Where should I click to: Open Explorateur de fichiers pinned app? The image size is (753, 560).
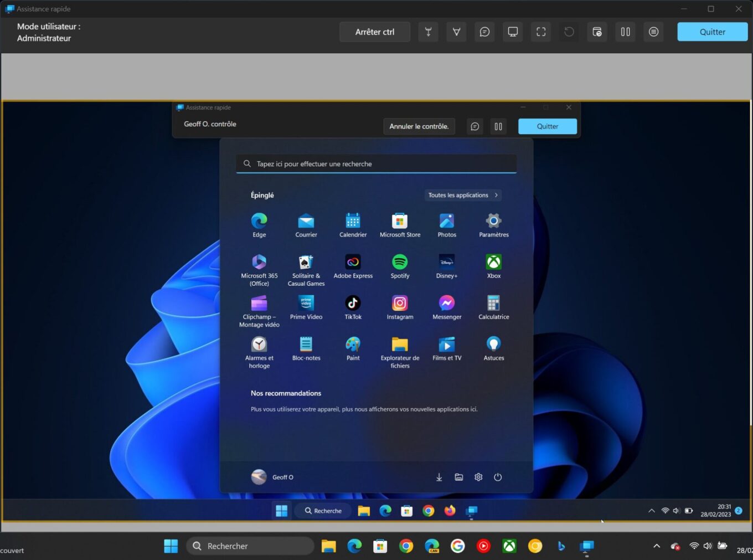point(400,352)
